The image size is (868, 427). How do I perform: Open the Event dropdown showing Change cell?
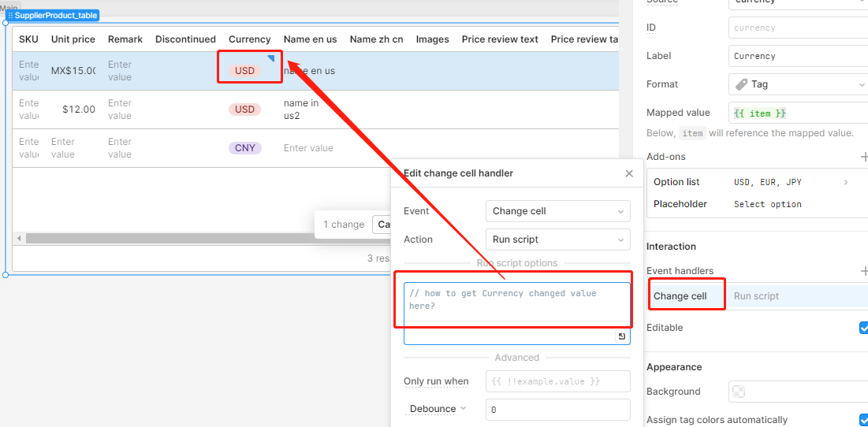point(557,211)
